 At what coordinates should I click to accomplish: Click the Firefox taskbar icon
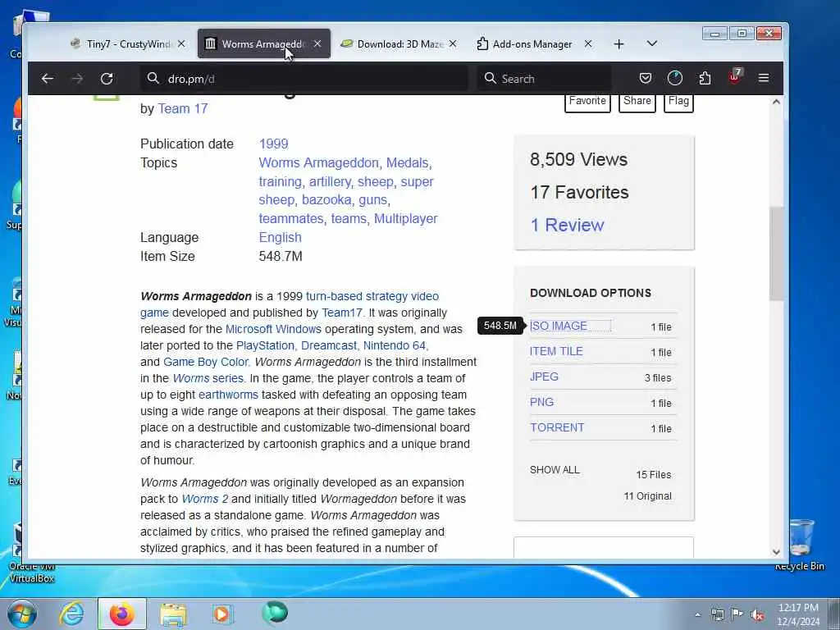coord(122,614)
